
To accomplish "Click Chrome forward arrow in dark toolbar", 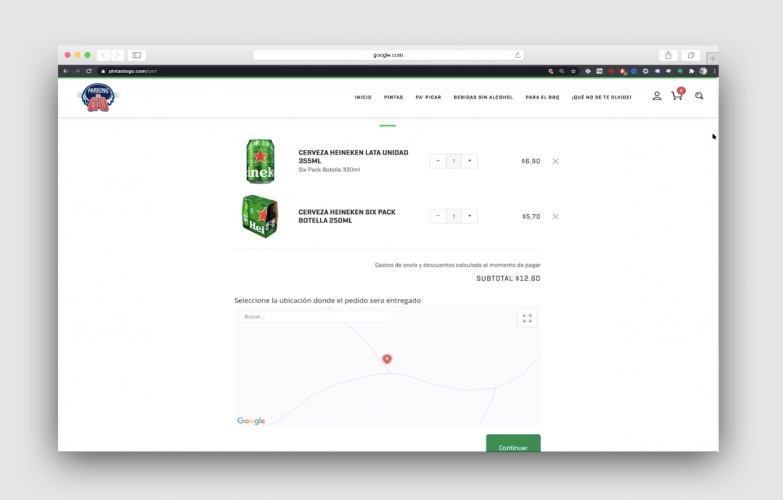I will tap(77, 71).
